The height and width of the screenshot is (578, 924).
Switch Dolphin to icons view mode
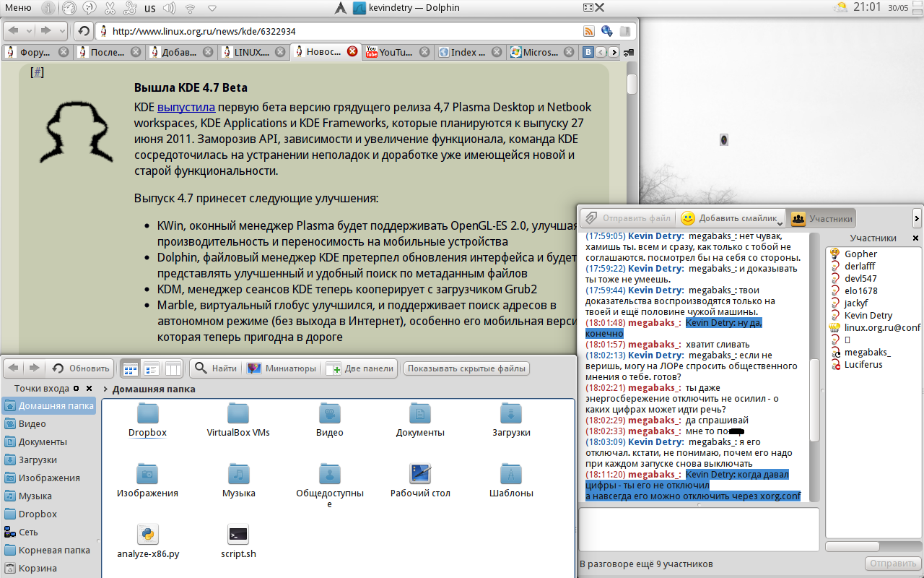pos(131,368)
